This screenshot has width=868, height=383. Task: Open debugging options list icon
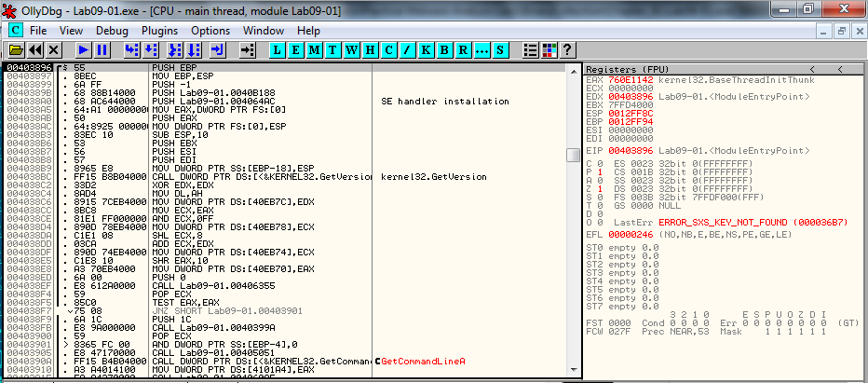(530, 50)
